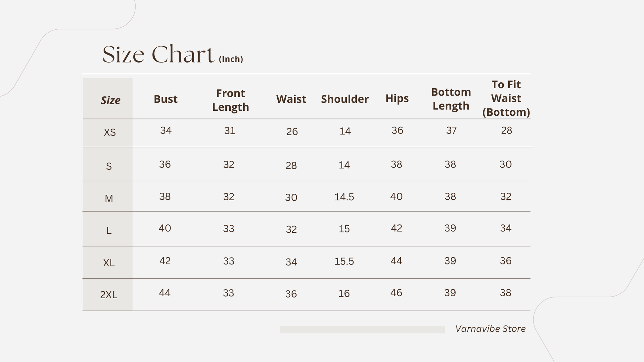This screenshot has width=644, height=362.
Task: Select the Waist column header
Action: [x=291, y=99]
